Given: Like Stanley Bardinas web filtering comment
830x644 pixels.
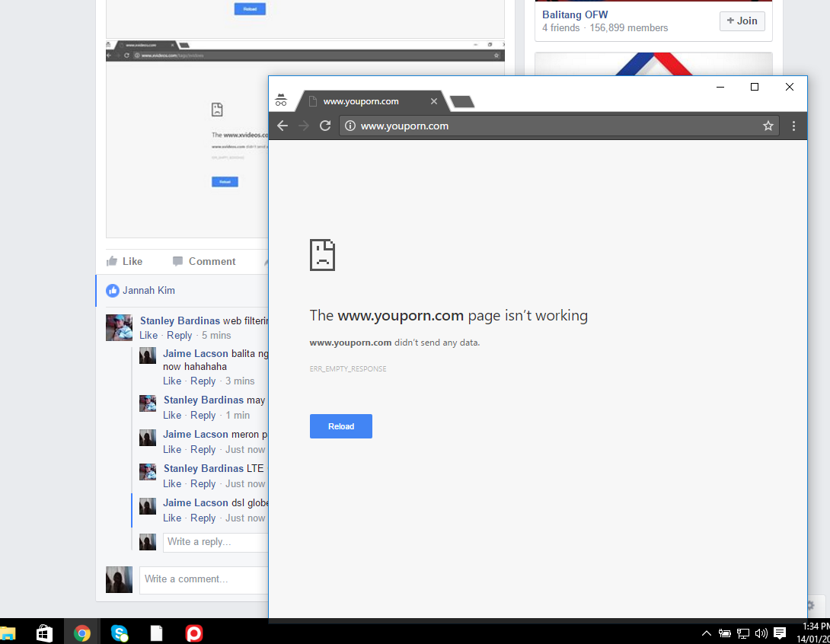Looking at the screenshot, I should pos(148,336).
